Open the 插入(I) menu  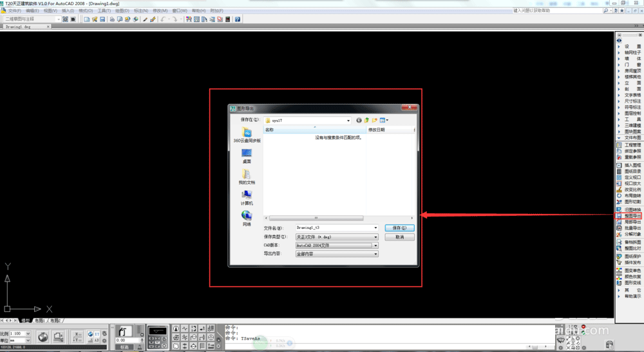click(68, 11)
